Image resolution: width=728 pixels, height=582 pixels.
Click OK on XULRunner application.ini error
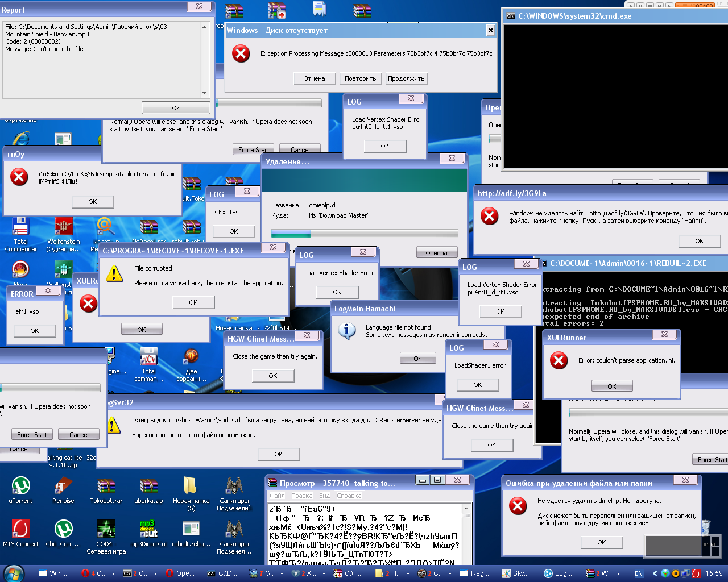(612, 386)
